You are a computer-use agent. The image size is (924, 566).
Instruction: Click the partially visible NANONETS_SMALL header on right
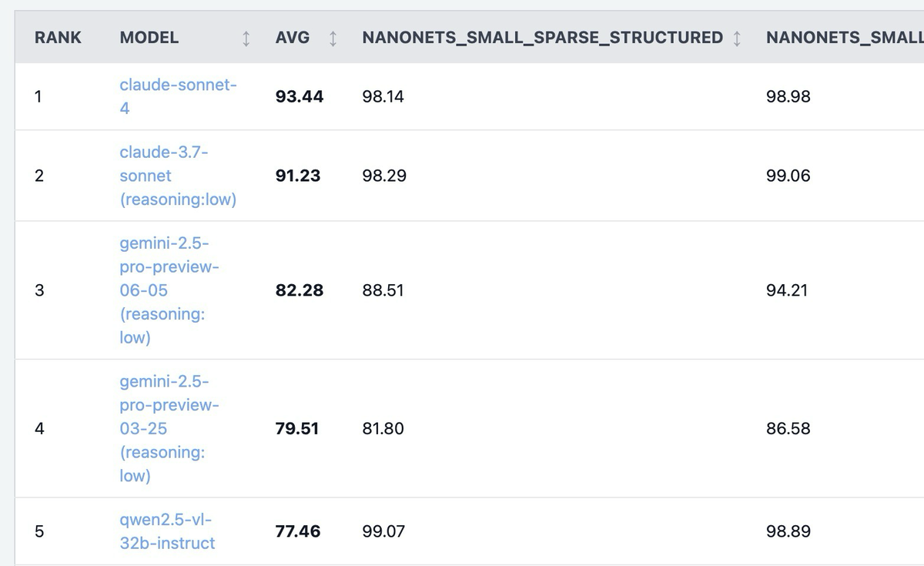[845, 37]
